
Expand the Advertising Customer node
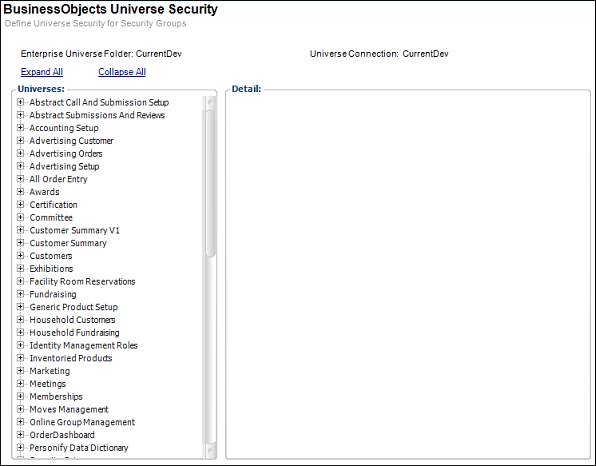(21, 141)
